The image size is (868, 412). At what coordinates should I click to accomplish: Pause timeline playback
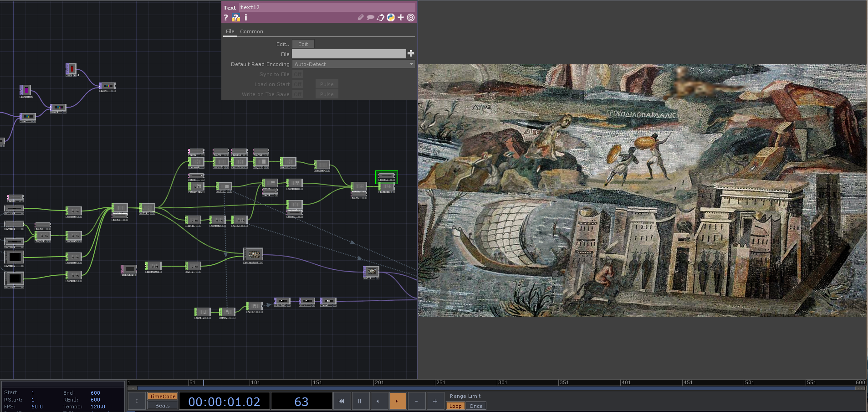[359, 401]
